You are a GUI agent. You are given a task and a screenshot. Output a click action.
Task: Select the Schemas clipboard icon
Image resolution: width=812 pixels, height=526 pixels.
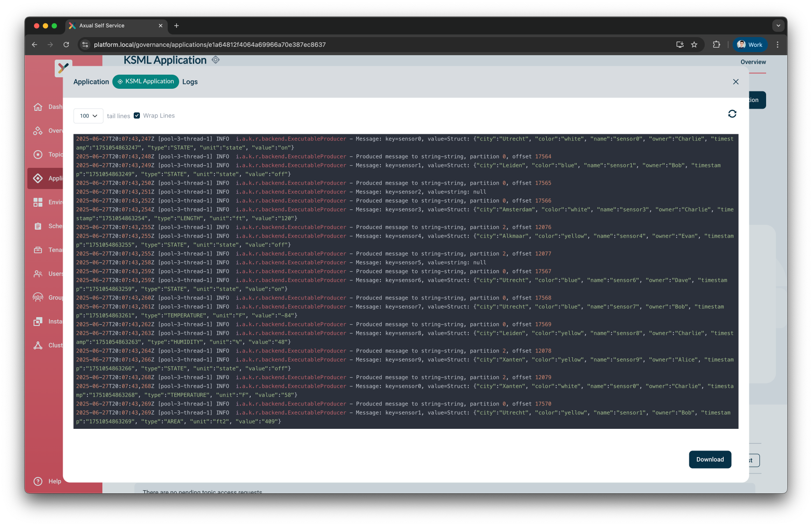pyautogui.click(x=38, y=226)
